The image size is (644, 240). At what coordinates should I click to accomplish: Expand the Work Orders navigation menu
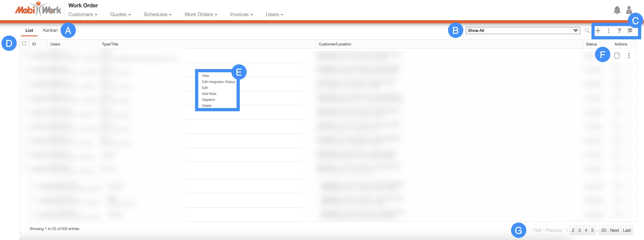point(201,15)
